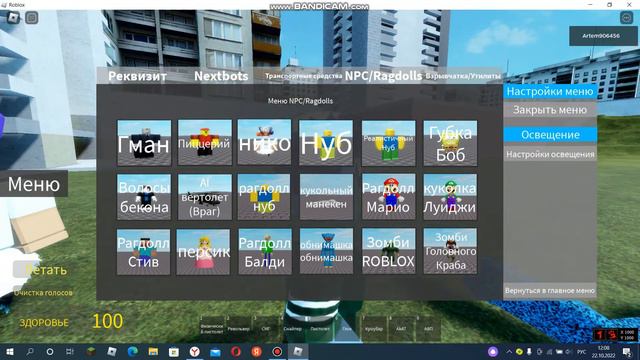
Task: Spawn the Рагдолл Марио
Action: pyautogui.click(x=389, y=197)
